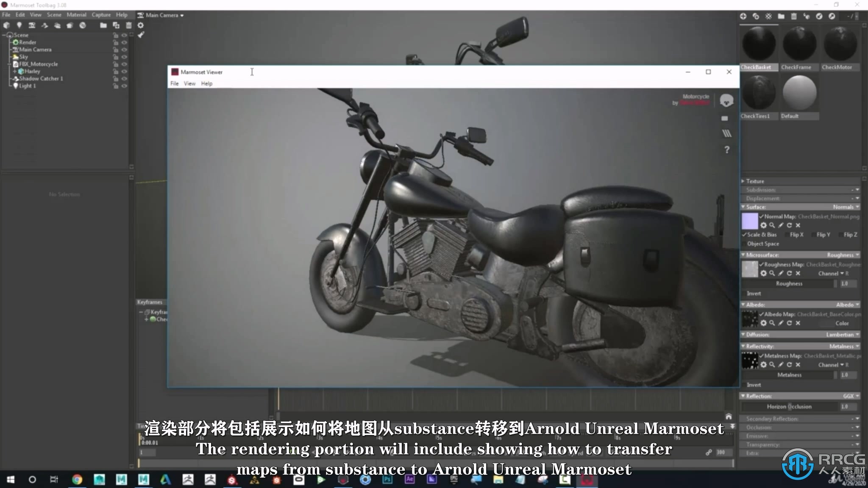Clear the Normal Map with X icon
Viewport: 868px width, 488px height.
[798, 225]
